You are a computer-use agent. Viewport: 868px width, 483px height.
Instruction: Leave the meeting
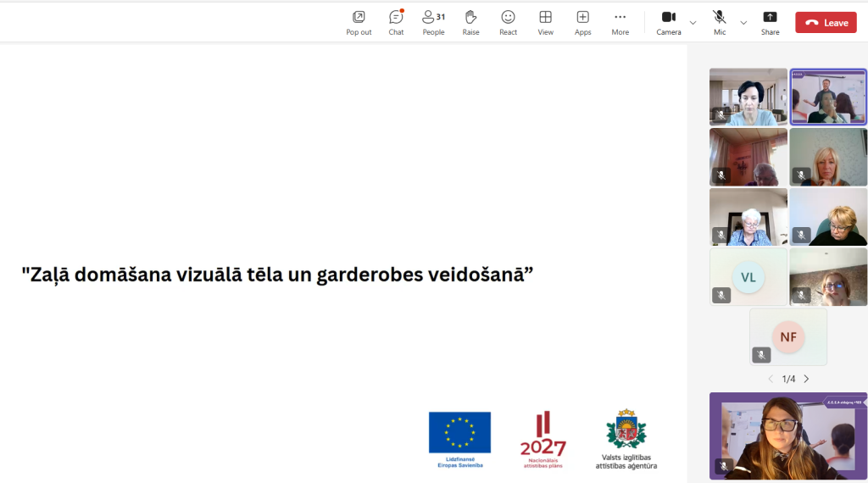click(826, 23)
